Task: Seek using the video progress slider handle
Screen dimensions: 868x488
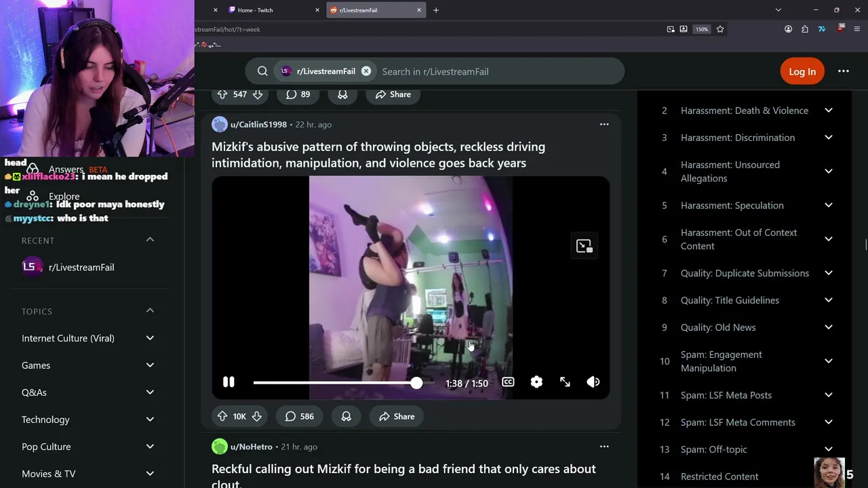Action: pos(416,383)
